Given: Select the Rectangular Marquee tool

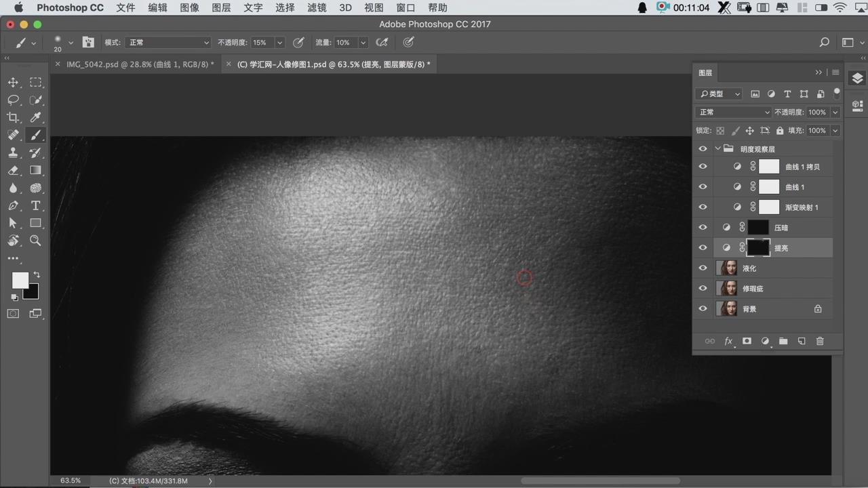Looking at the screenshot, I should (35, 82).
